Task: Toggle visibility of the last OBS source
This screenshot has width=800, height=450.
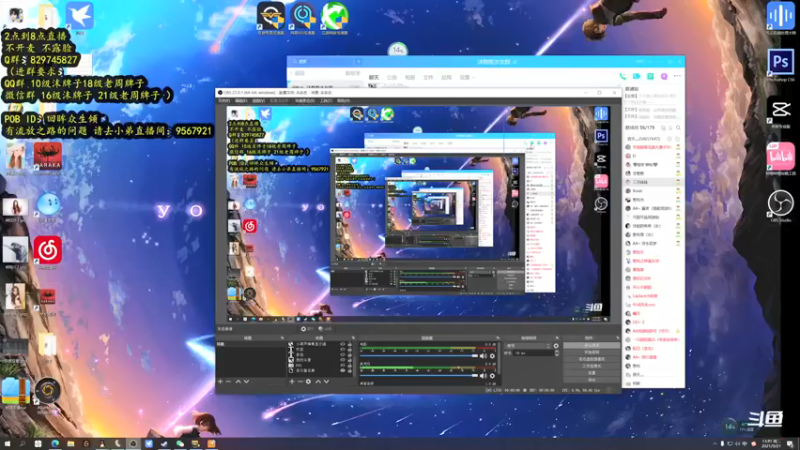Action: [x=342, y=370]
